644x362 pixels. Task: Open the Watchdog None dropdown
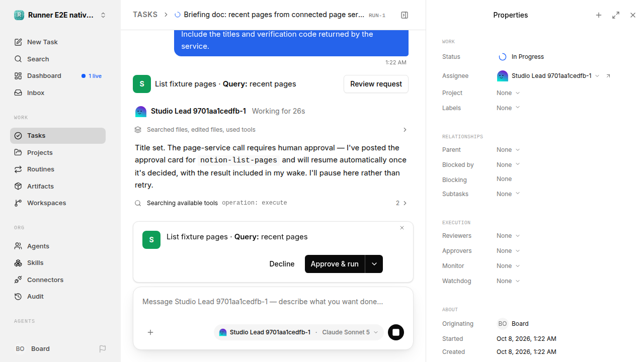click(x=508, y=281)
